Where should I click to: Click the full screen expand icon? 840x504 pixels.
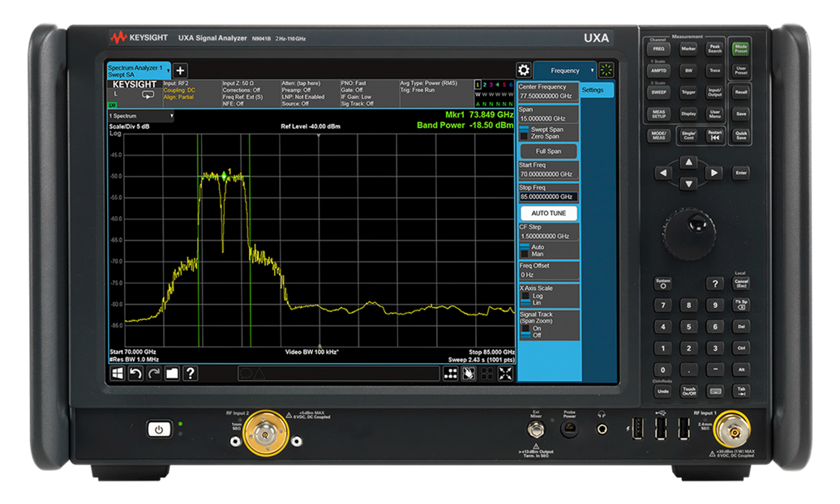pos(505,374)
